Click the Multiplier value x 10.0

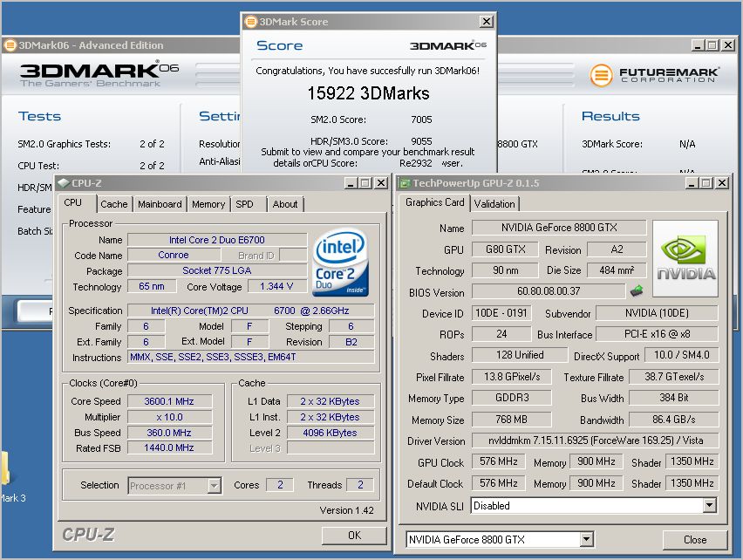(x=169, y=417)
